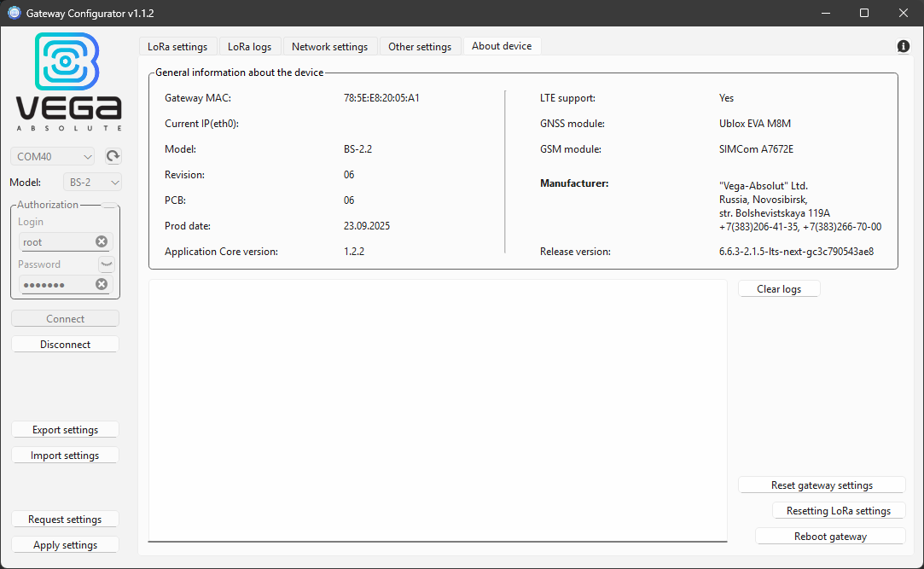Show the hidden password characters
924x569 pixels.
pyautogui.click(x=107, y=264)
